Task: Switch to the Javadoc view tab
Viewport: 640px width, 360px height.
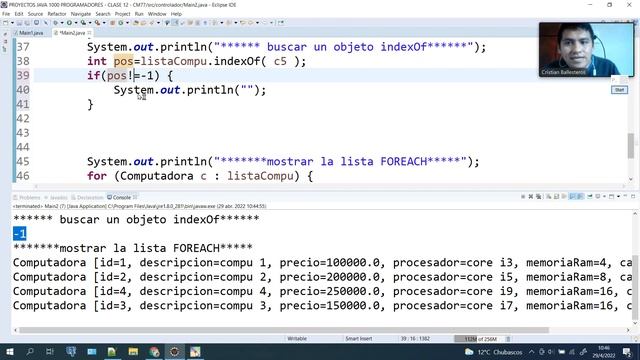Action: click(x=56, y=198)
